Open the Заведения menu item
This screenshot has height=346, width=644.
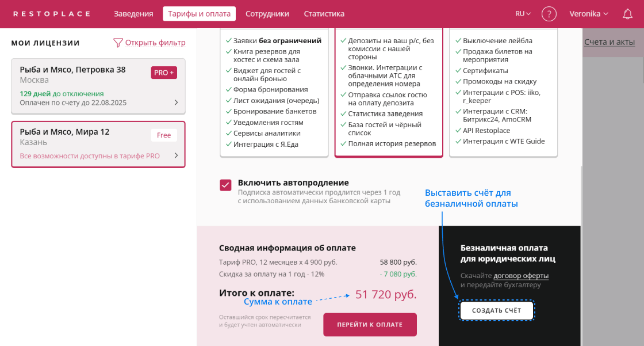pos(133,14)
